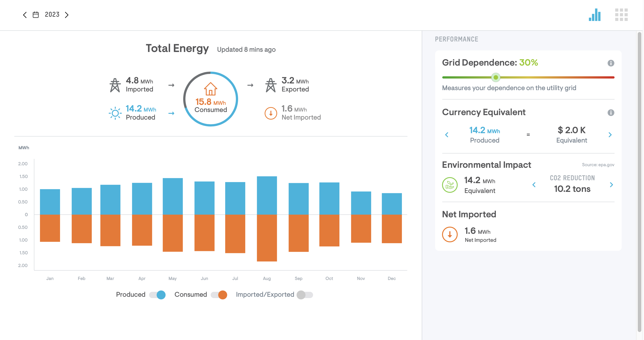
Task: Switch to the grid view icon
Action: tap(621, 15)
